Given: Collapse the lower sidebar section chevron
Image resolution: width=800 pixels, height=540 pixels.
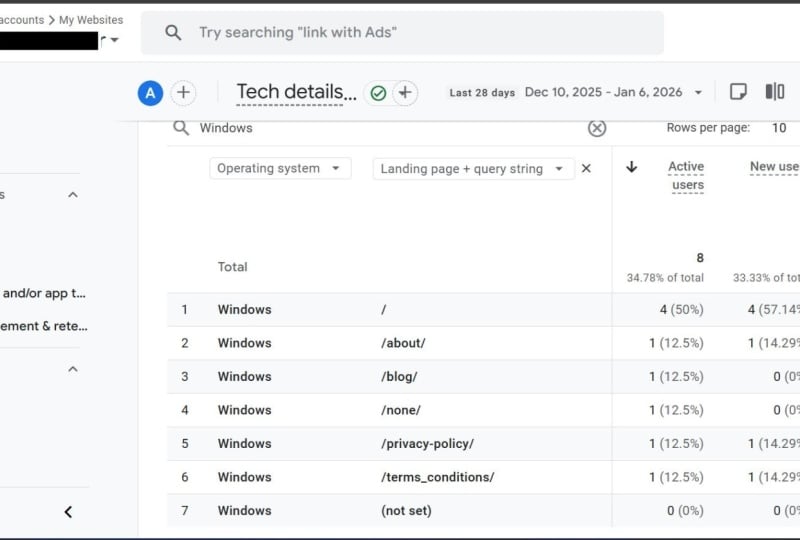Looking at the screenshot, I should pos(73,369).
